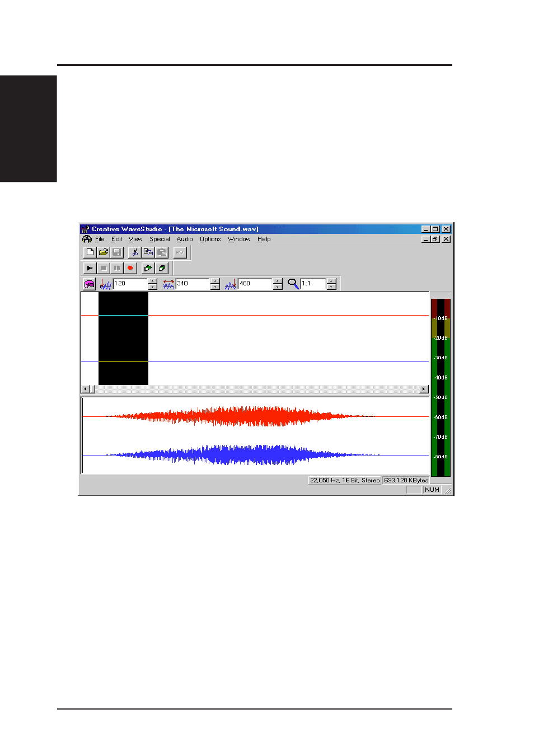Stop playback
The width and height of the screenshot is (534, 756).
coord(103,268)
